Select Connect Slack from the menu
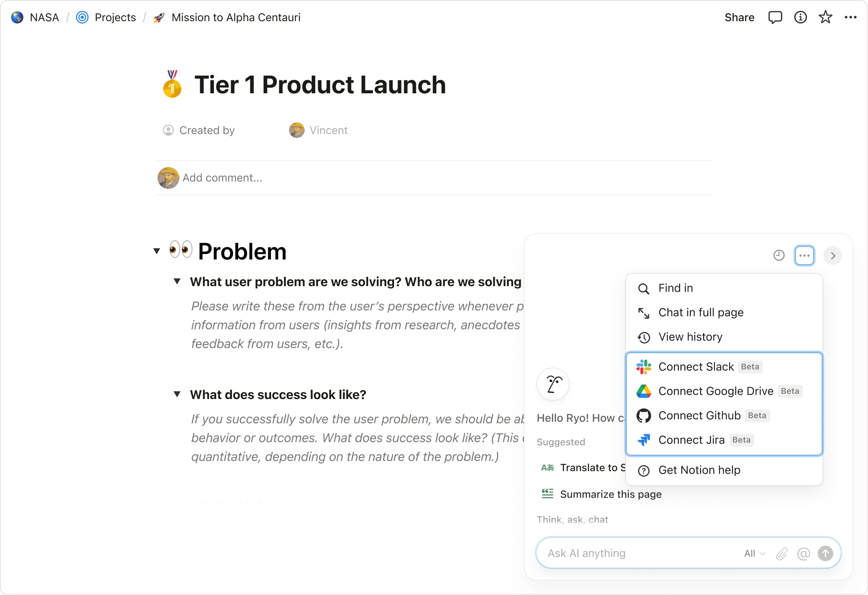This screenshot has height=595, width=868. click(x=696, y=367)
